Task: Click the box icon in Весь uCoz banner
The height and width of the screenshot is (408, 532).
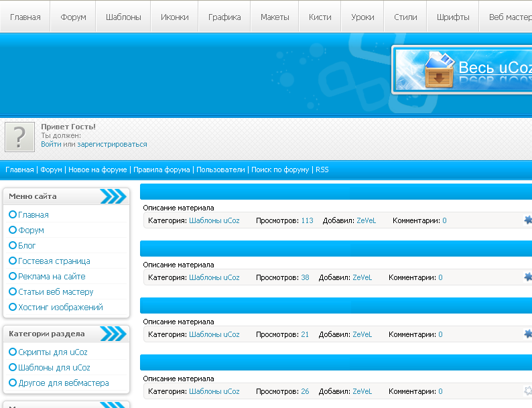Action: (439, 70)
